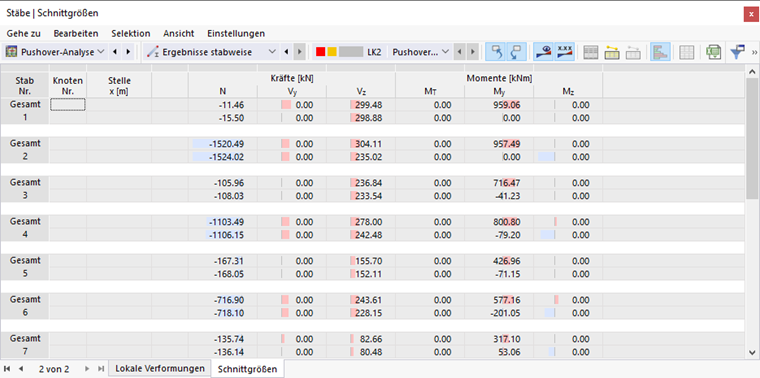
Task: Click the gray table rows icon
Action: [590, 52]
